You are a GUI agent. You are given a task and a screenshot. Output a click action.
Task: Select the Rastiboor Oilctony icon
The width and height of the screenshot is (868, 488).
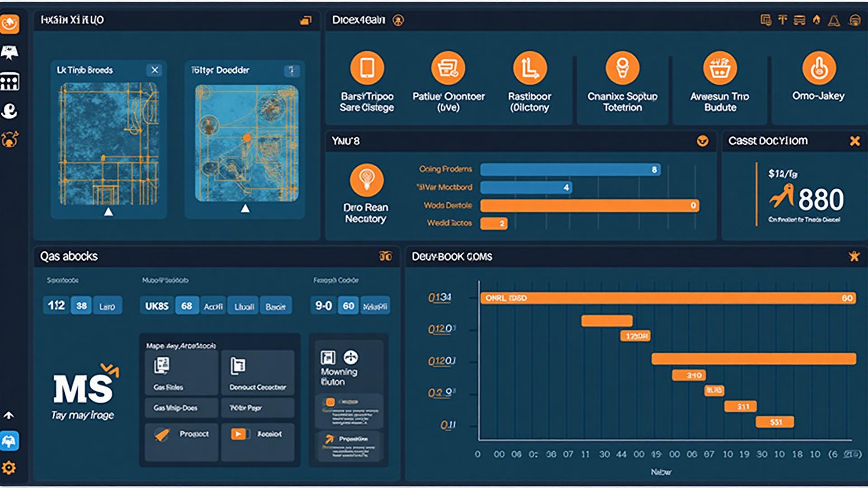coord(530,68)
